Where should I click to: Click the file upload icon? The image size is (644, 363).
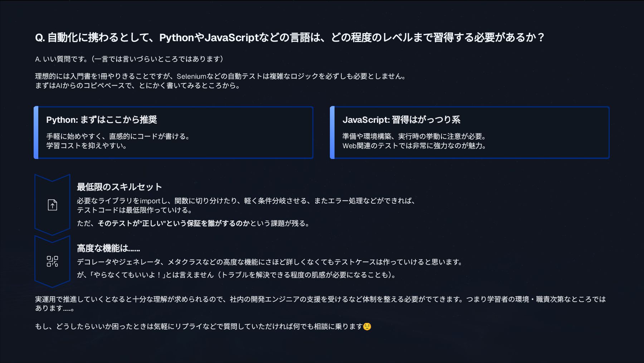click(x=52, y=205)
